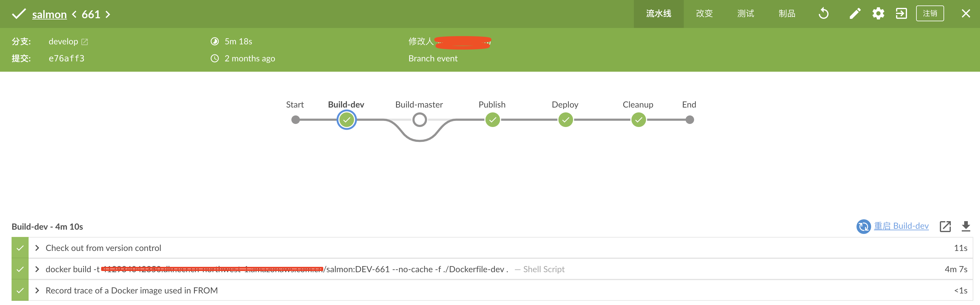Open develop branch external link icon
The image size is (980, 305).
click(85, 42)
